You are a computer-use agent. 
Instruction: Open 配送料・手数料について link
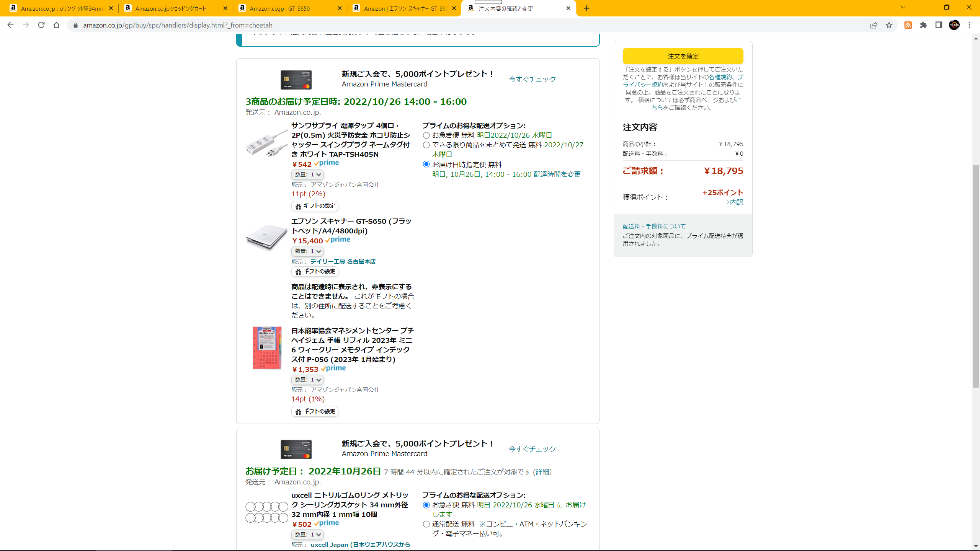point(654,227)
